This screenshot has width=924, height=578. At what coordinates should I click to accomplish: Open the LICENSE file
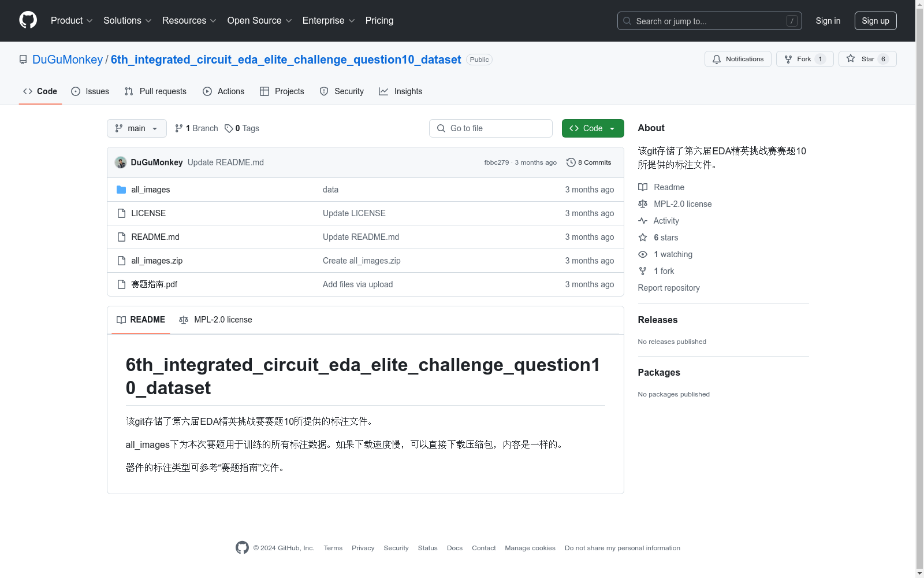148,213
